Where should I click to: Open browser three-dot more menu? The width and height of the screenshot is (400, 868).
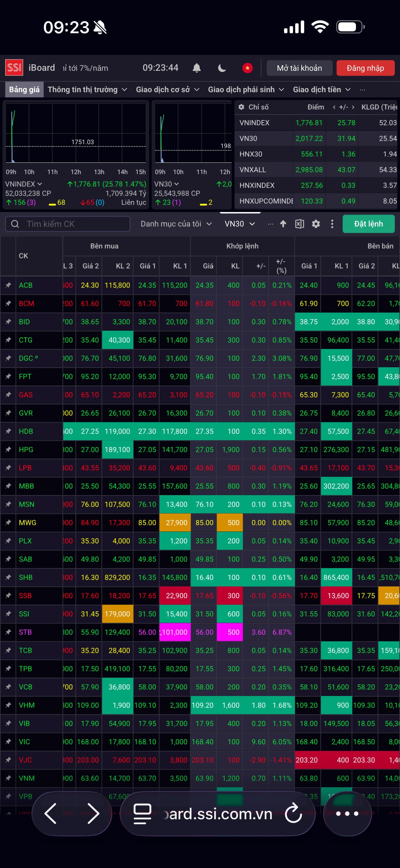coord(347,813)
